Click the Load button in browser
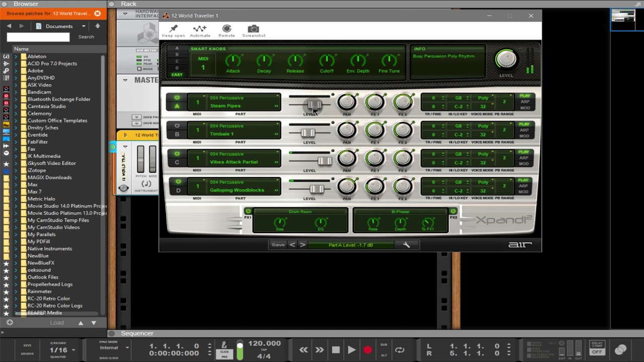The height and width of the screenshot is (362, 644). pyautogui.click(x=57, y=323)
